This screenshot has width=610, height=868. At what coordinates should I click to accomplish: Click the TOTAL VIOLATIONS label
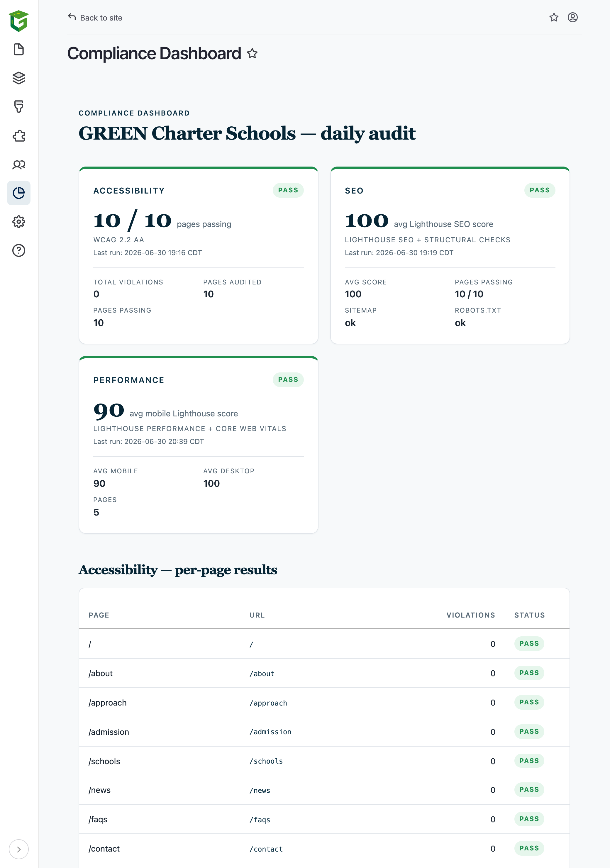pyautogui.click(x=128, y=282)
